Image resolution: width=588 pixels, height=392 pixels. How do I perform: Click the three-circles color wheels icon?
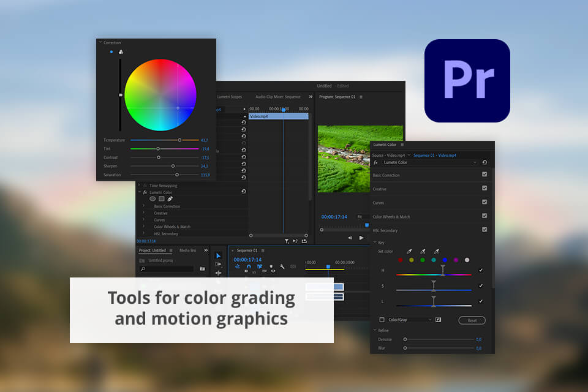(x=121, y=52)
